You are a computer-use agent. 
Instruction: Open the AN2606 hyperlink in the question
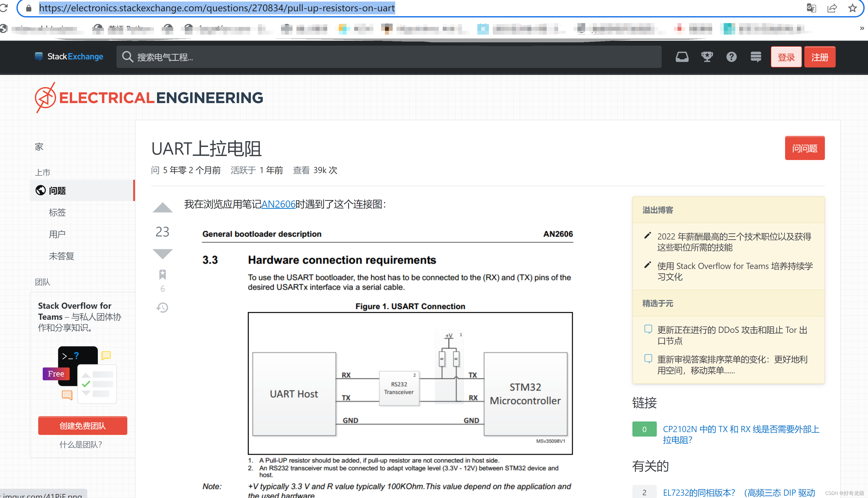[x=278, y=204]
